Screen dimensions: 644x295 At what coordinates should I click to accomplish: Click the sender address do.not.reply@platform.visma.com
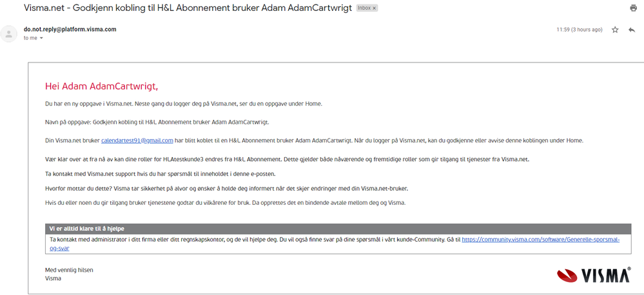click(x=70, y=30)
